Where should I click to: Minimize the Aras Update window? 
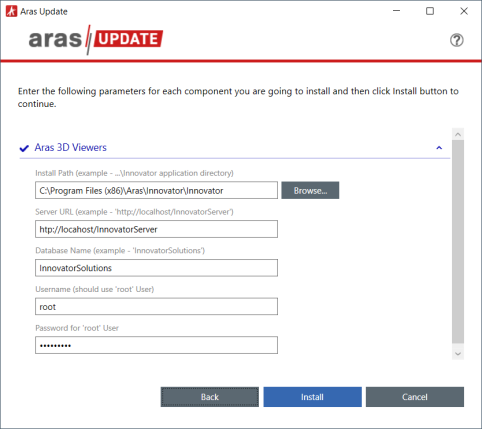pos(396,11)
